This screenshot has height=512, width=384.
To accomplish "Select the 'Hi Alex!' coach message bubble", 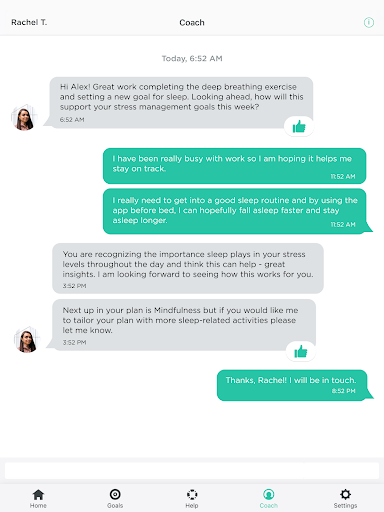I will tap(181, 102).
